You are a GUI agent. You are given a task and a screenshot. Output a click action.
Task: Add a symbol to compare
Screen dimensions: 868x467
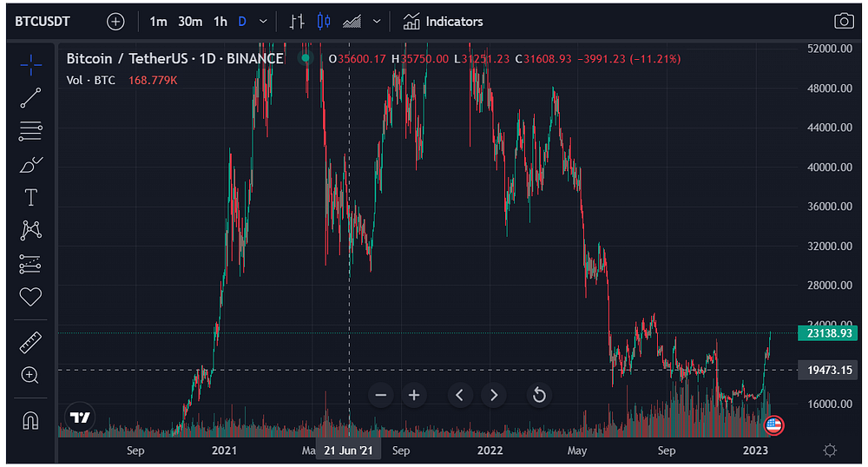tap(115, 22)
